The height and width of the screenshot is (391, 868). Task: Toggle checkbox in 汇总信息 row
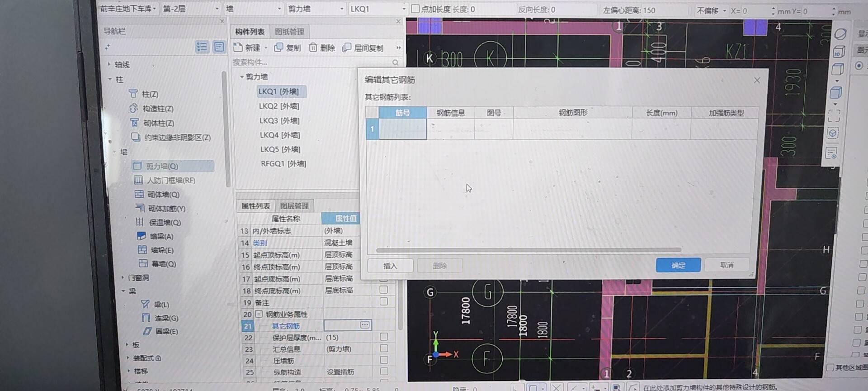point(384,348)
